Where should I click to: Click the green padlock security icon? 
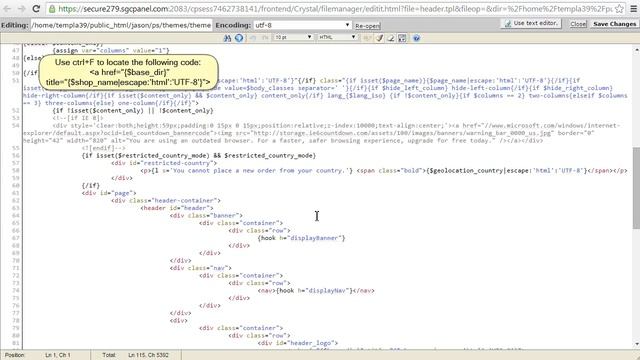[52, 9]
